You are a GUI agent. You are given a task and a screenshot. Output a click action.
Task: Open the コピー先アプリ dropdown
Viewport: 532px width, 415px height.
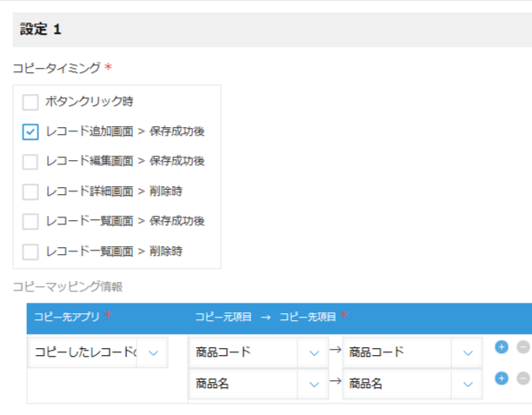pyautogui.click(x=97, y=352)
